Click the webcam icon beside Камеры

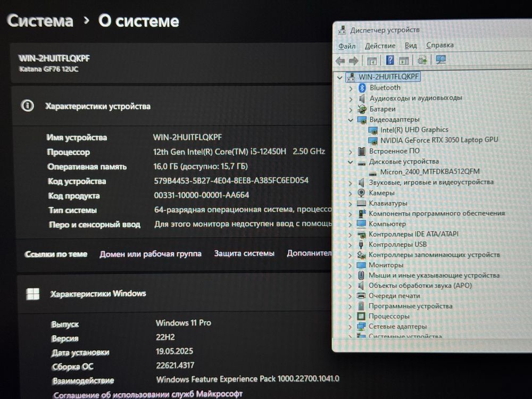coord(361,193)
